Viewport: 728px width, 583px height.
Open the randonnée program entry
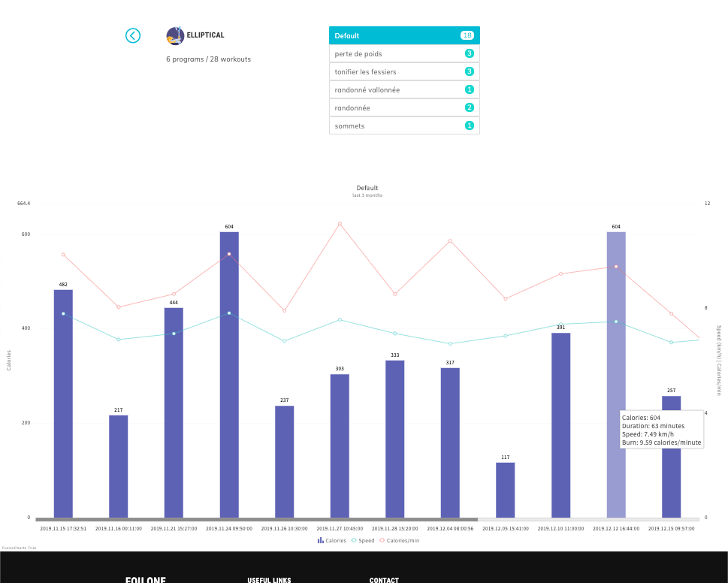click(404, 107)
